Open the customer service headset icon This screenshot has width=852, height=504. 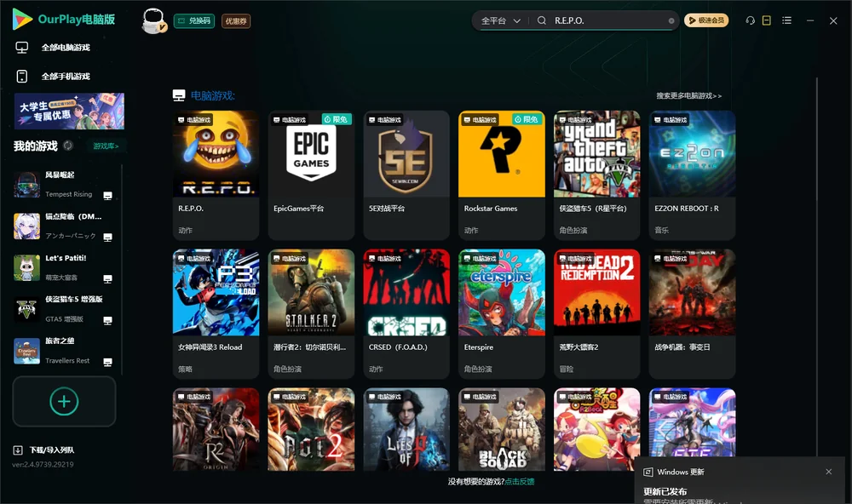(x=750, y=20)
